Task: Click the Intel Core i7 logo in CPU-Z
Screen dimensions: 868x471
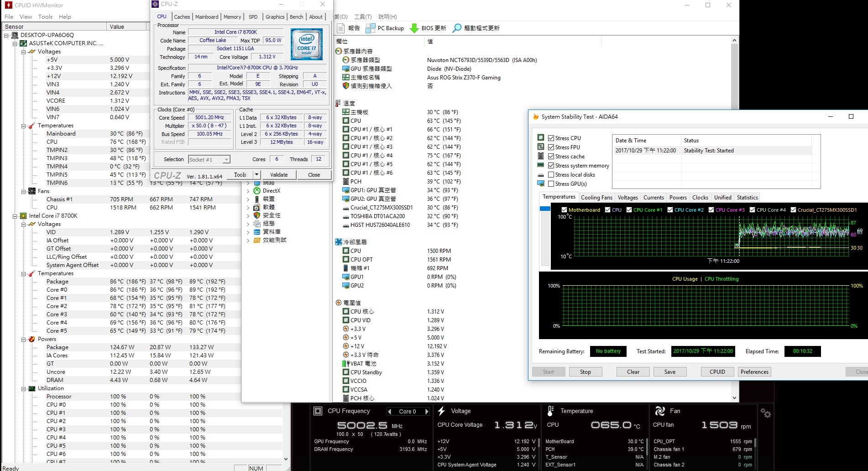Action: [x=307, y=44]
